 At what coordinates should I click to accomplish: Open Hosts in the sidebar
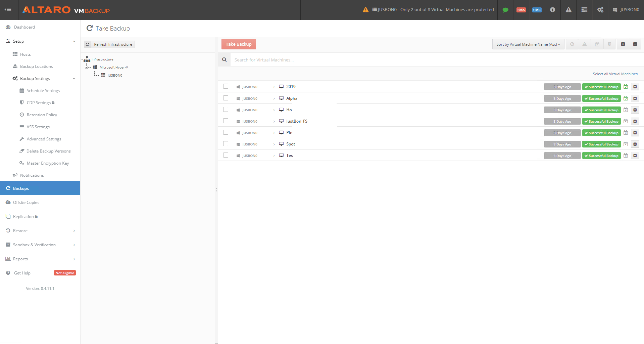[25, 54]
